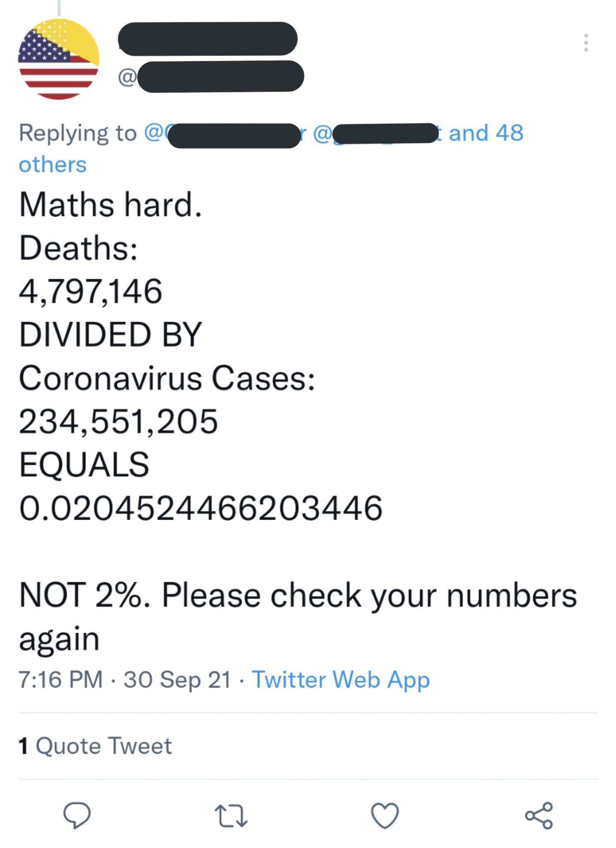The image size is (616, 848).
Task: Click the cases figure 234,551,205
Action: 118,421
